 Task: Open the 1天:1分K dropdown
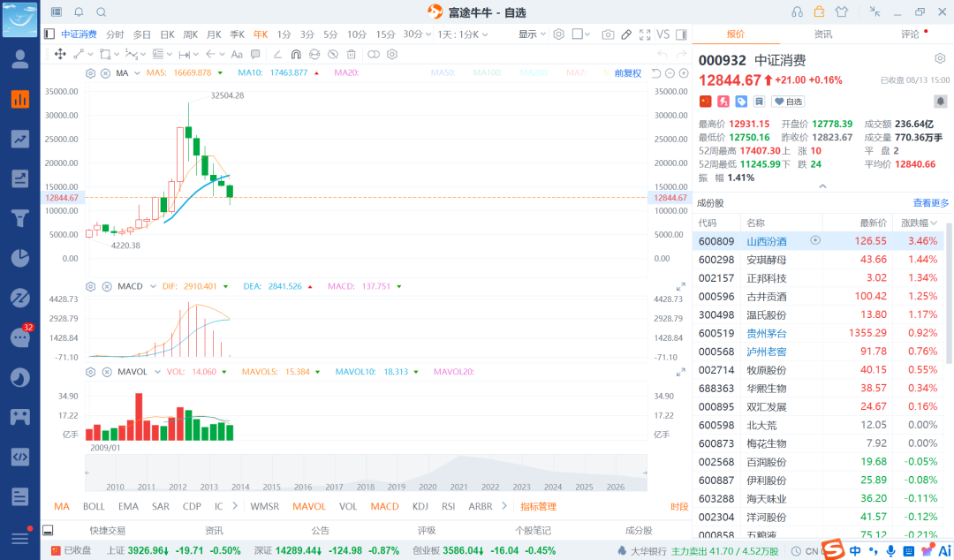pos(463,34)
